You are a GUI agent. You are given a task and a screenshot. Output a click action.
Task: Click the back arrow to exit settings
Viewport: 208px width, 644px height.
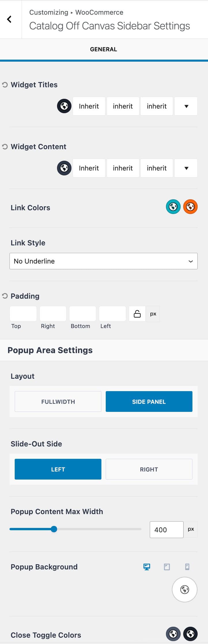point(10,19)
